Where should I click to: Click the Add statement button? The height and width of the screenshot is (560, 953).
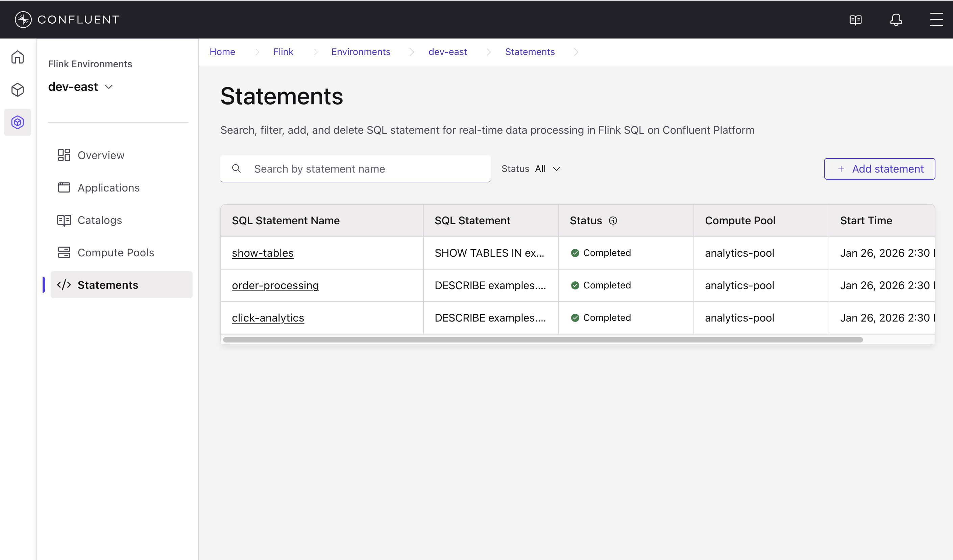[x=879, y=169]
